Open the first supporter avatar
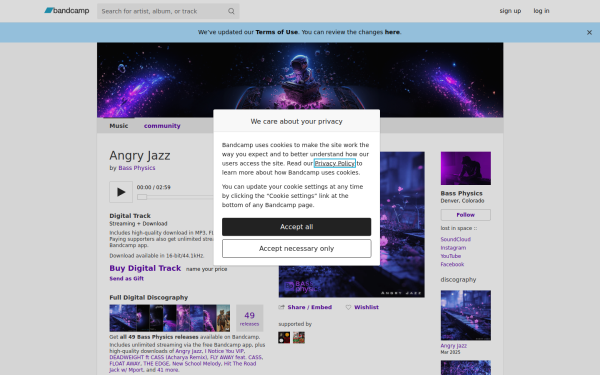 [x=284, y=338]
